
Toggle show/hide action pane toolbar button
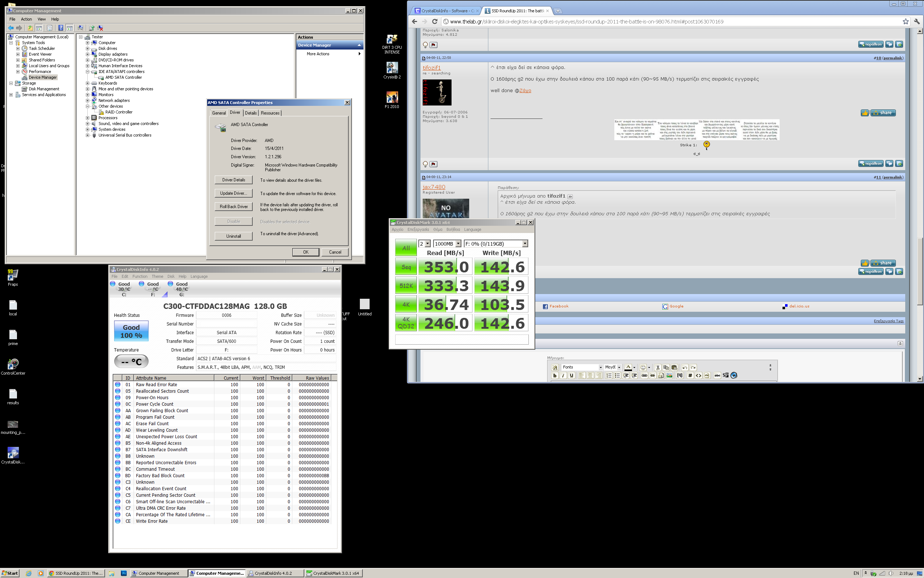point(70,28)
